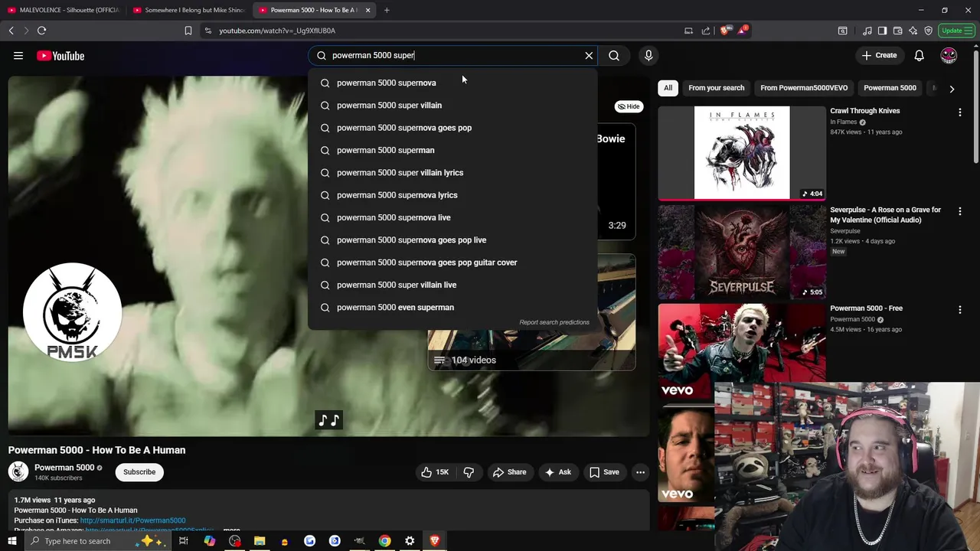
Task: Go back in browser history
Action: [11, 31]
